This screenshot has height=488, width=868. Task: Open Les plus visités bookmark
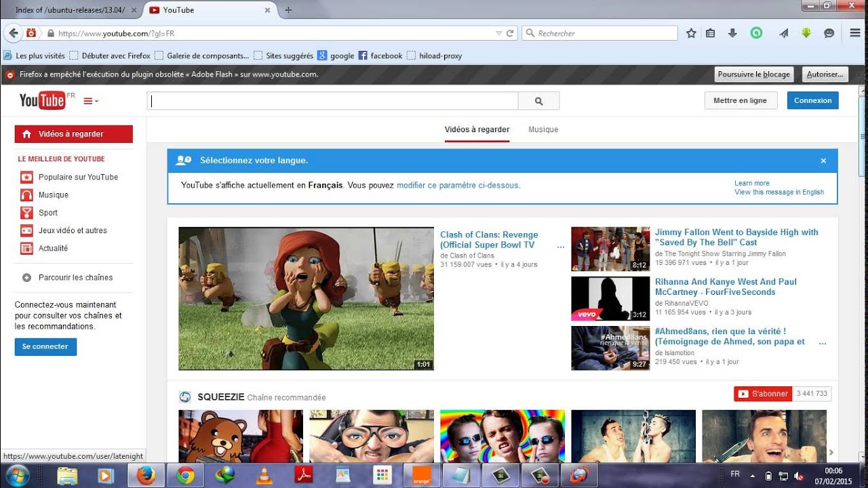pos(34,56)
